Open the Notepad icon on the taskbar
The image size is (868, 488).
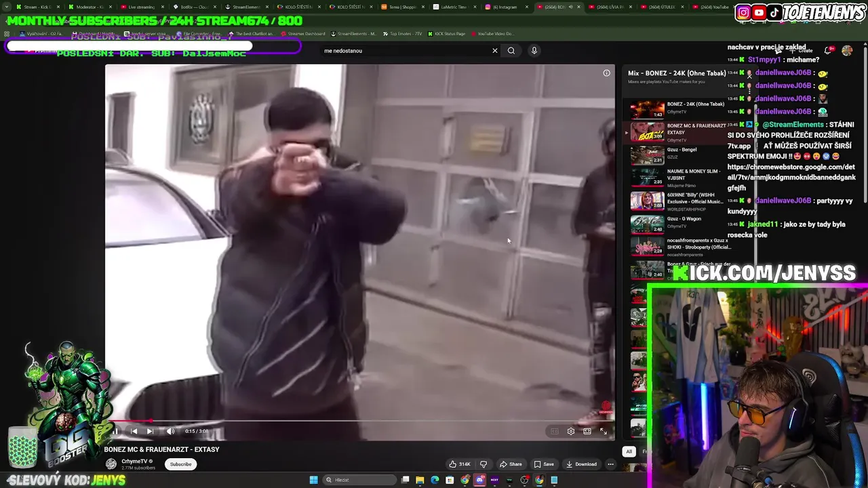[554, 480]
